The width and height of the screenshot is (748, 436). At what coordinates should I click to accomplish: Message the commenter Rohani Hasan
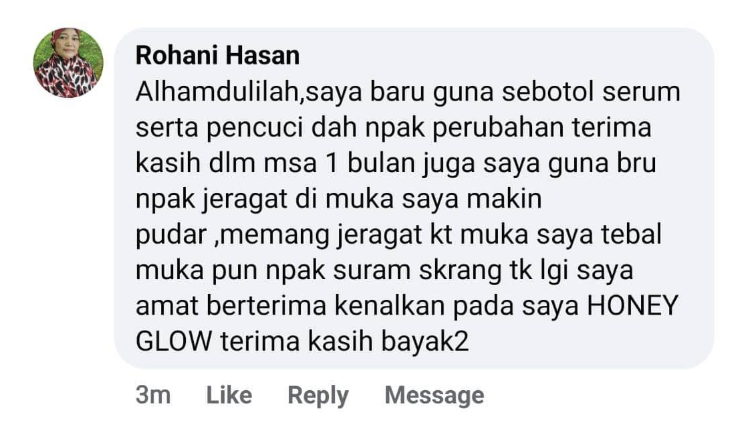coord(434,396)
